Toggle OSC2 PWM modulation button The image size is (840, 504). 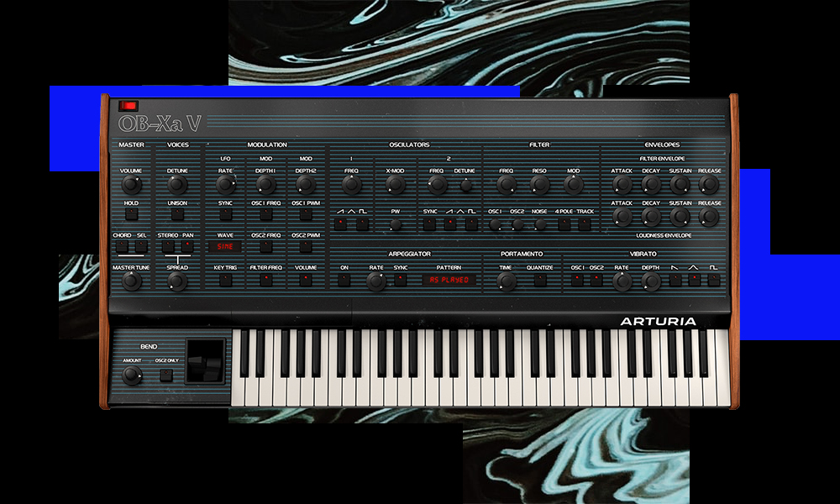[306, 246]
